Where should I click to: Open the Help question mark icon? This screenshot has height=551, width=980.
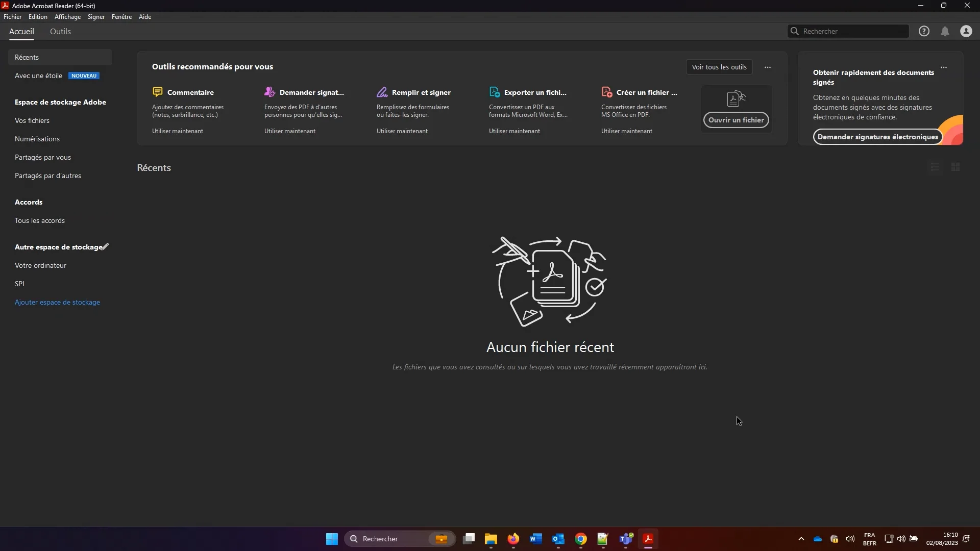click(924, 31)
